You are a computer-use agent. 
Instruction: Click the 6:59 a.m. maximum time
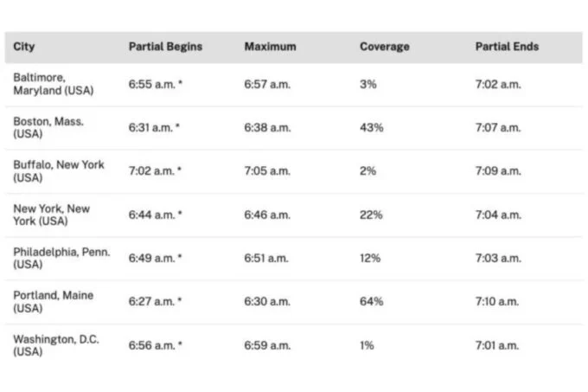[267, 345]
